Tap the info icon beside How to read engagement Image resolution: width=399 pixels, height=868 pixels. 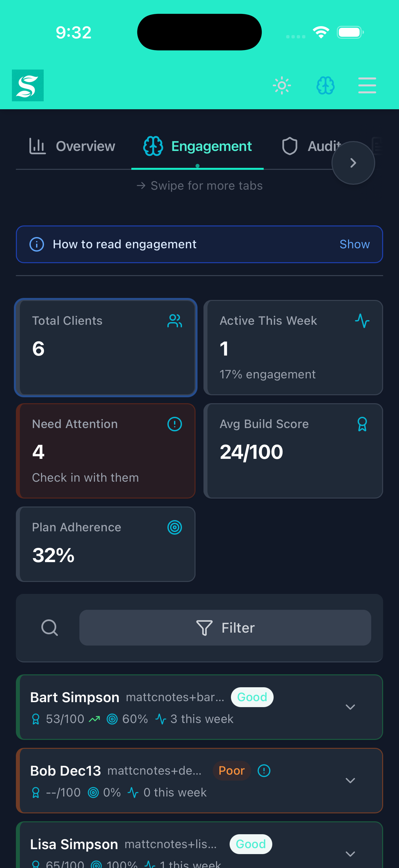pos(36,244)
